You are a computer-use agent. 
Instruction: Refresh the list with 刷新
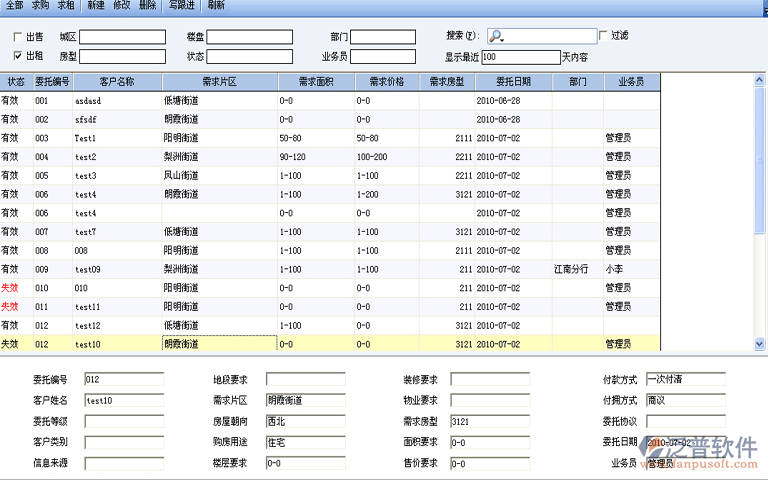coord(216,6)
